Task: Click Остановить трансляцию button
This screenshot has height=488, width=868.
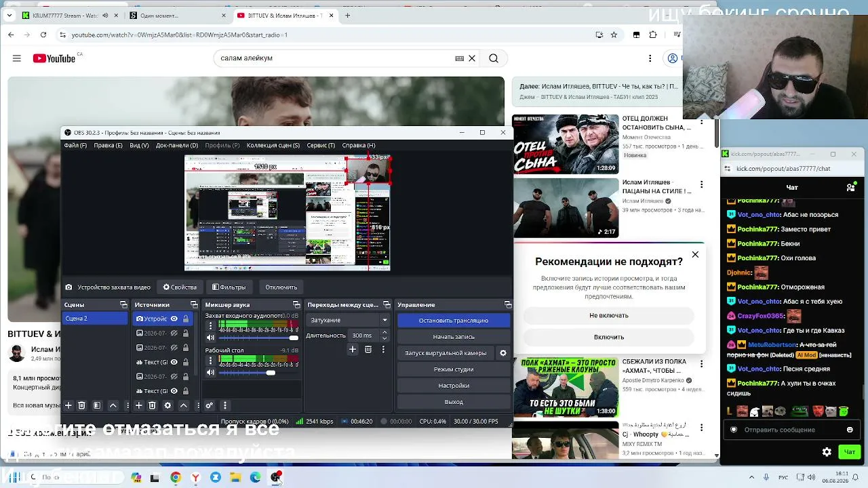Action: pos(454,321)
